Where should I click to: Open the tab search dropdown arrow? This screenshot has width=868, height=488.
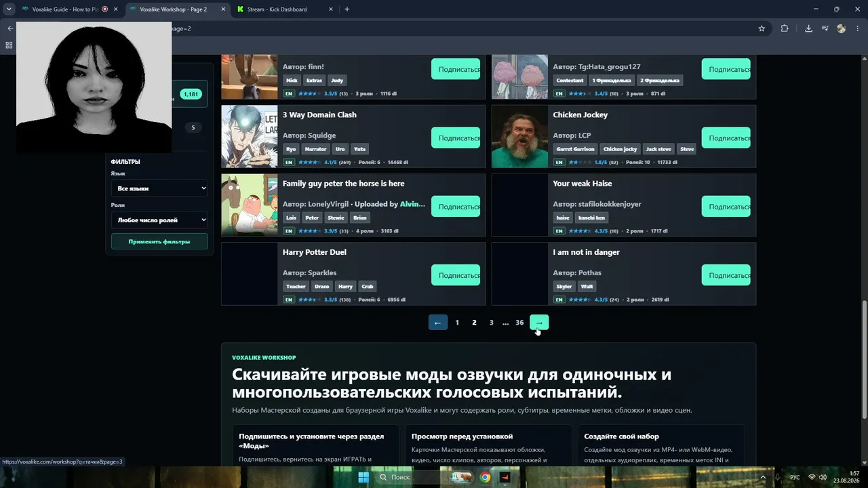[8, 9]
